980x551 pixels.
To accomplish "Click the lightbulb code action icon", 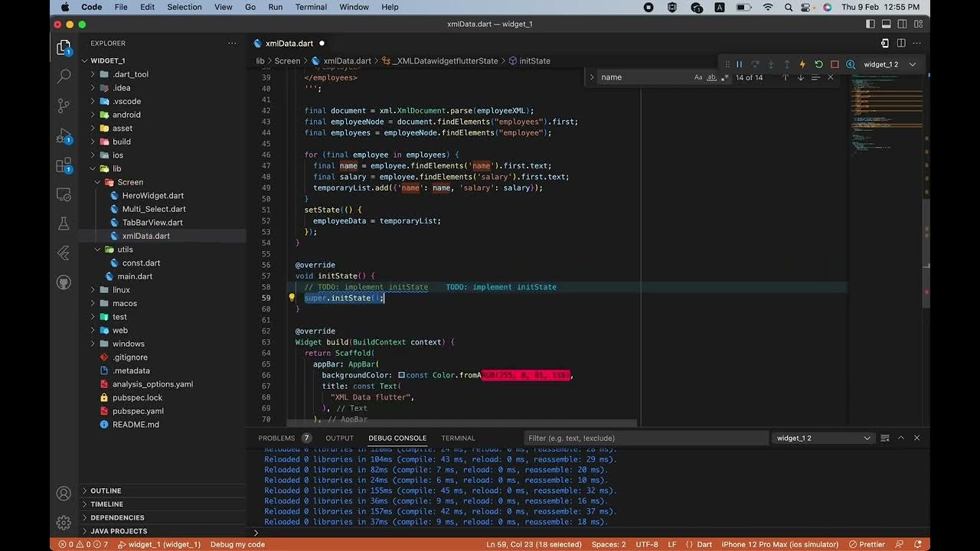I will (x=292, y=298).
